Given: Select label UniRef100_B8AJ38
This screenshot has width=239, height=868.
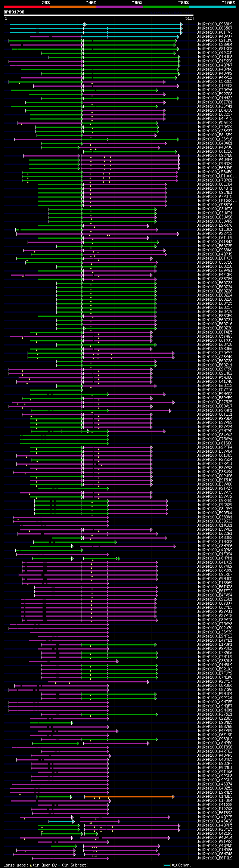Looking at the screenshot, I should tap(214, 111).
